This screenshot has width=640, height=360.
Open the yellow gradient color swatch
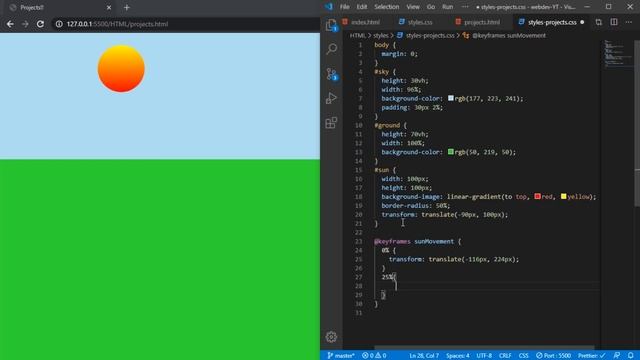click(x=563, y=196)
